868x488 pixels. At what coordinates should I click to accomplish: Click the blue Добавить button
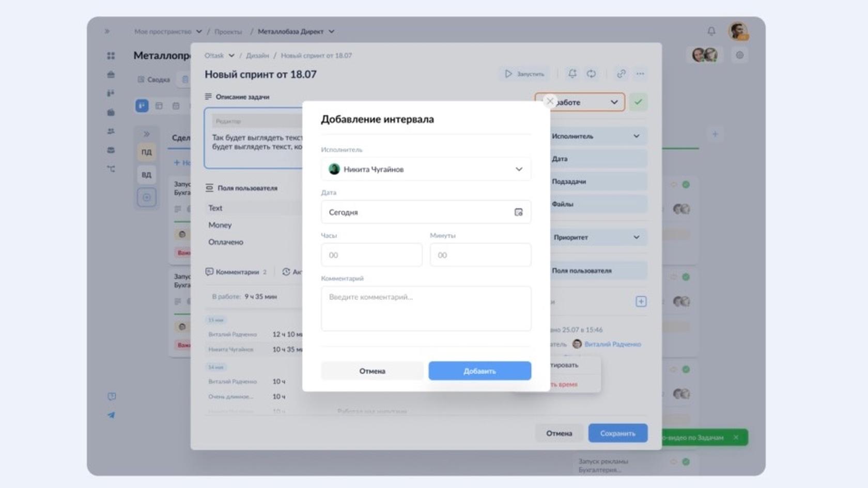[x=479, y=371]
